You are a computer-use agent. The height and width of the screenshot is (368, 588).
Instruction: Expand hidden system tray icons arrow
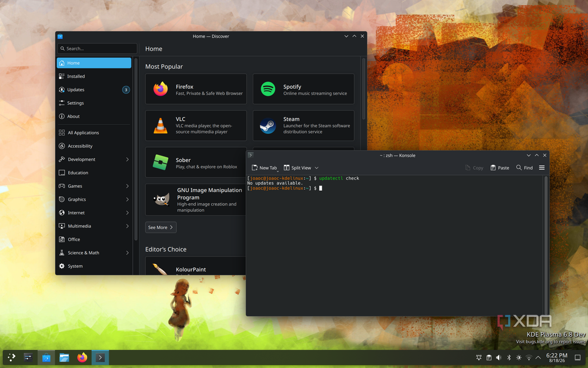[538, 358]
